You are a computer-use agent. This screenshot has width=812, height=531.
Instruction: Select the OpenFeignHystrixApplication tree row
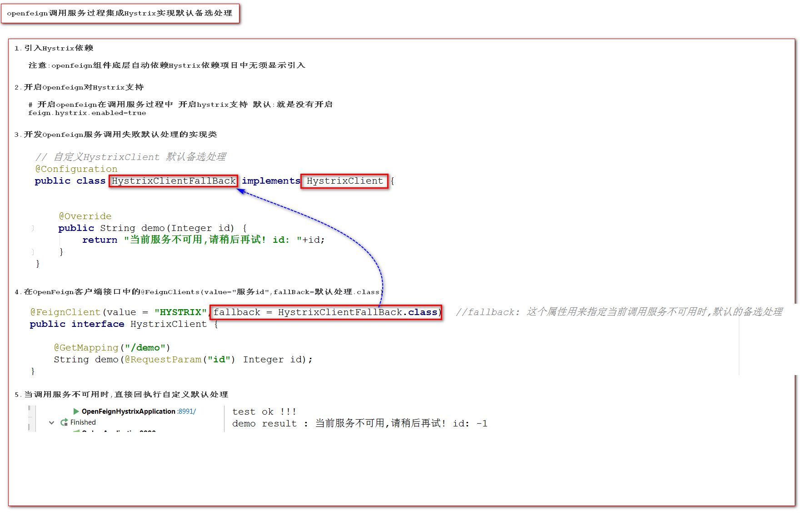point(135,411)
